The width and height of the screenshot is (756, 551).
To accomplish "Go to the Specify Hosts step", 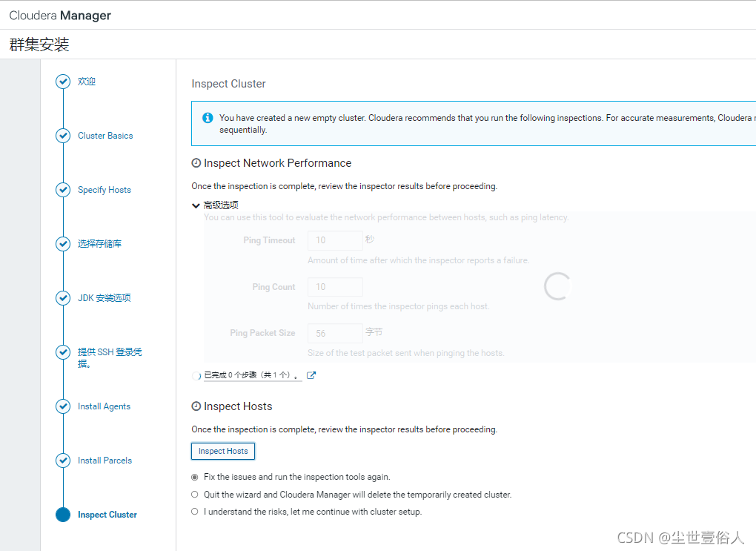I will coord(105,190).
